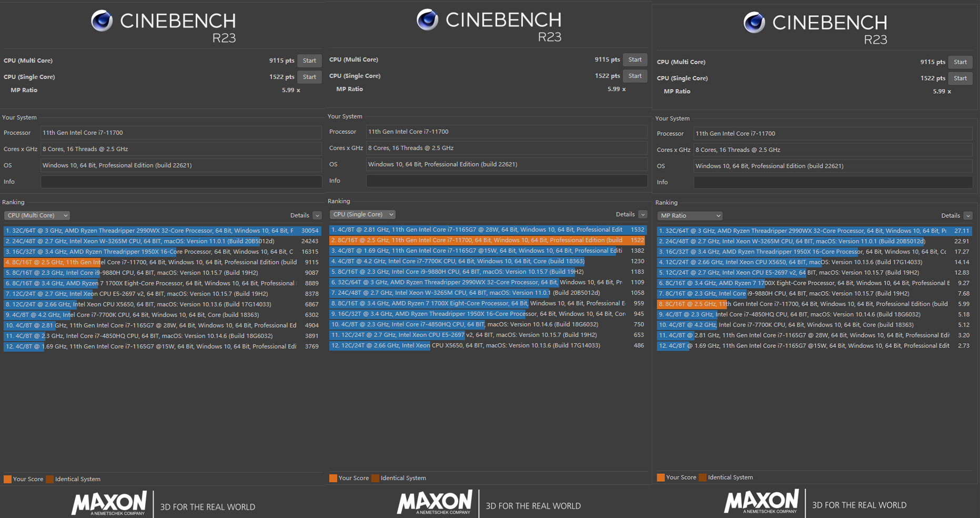Select i7-1165G7 15W row scoring 3769
This screenshot has width=980, height=518.
pos(162,346)
